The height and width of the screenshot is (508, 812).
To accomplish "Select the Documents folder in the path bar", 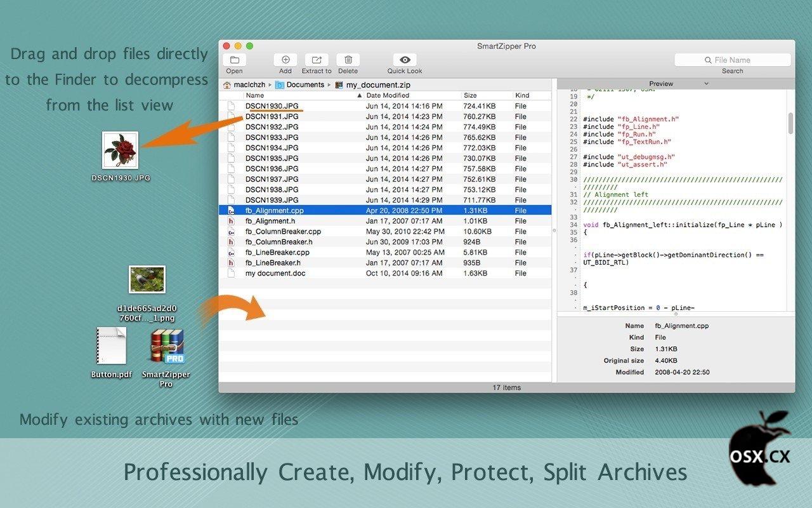I will pos(300,84).
